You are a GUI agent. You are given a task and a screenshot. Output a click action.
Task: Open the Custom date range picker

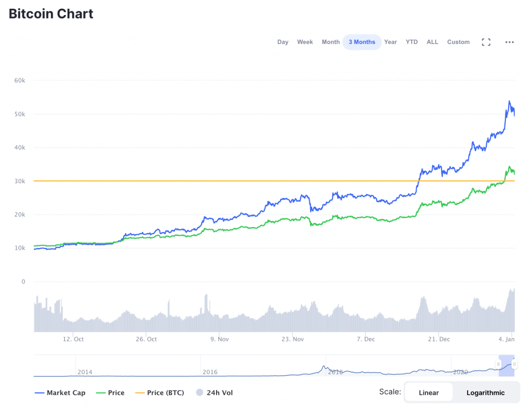[x=458, y=42]
